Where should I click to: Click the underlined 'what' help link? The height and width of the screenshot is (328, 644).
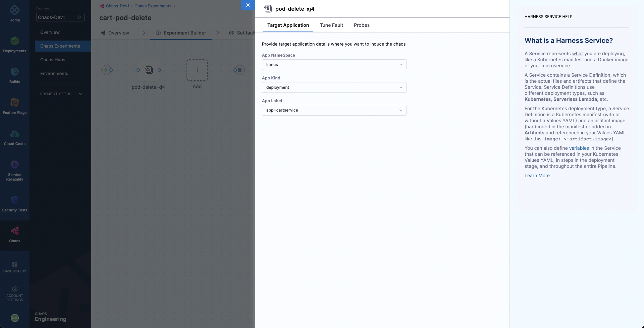(x=577, y=54)
